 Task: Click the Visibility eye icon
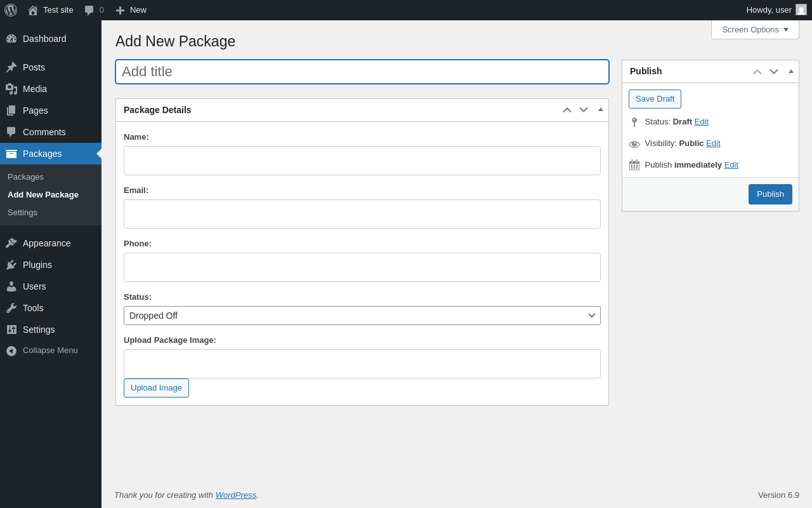(634, 144)
